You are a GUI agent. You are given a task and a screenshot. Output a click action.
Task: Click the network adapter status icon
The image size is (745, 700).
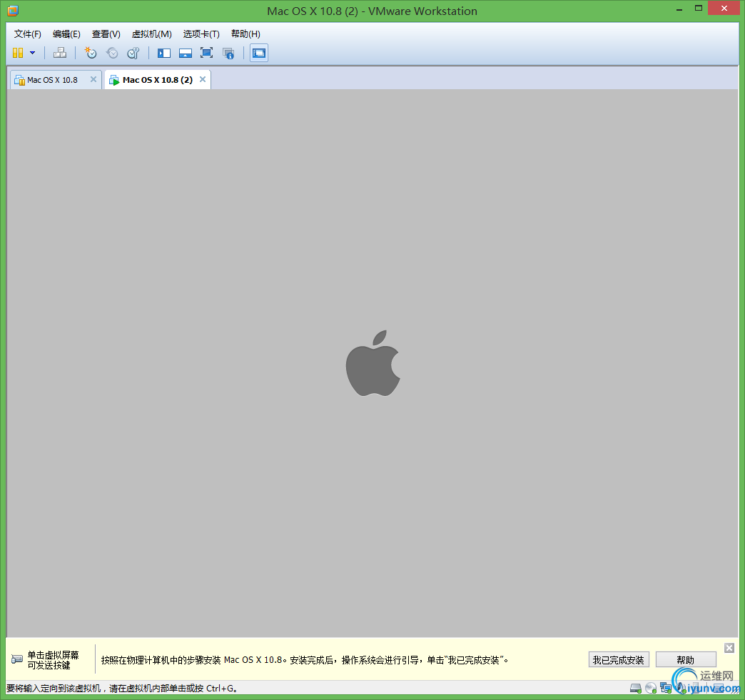click(x=666, y=688)
